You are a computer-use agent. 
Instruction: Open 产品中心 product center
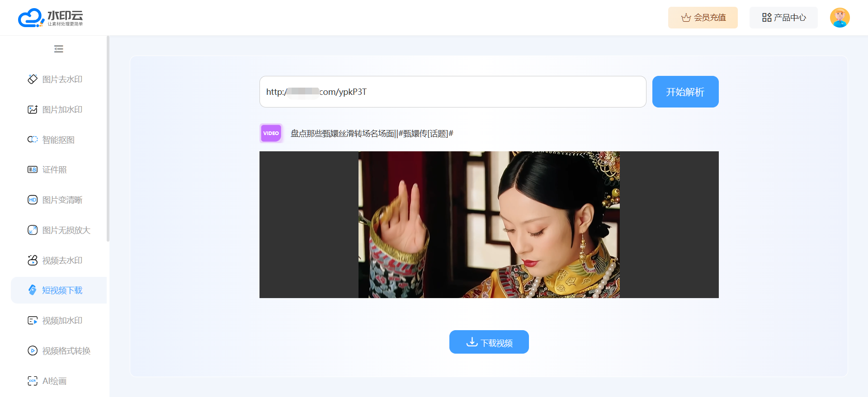(783, 18)
